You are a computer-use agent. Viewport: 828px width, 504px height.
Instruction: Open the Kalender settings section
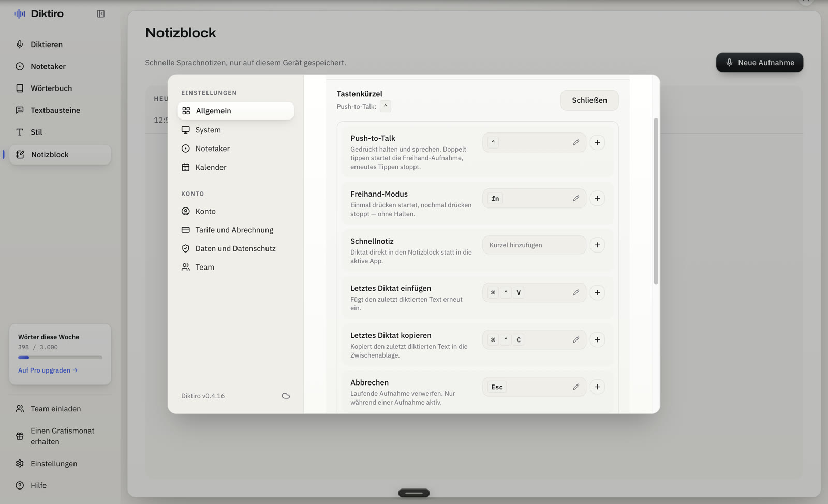pos(235,167)
